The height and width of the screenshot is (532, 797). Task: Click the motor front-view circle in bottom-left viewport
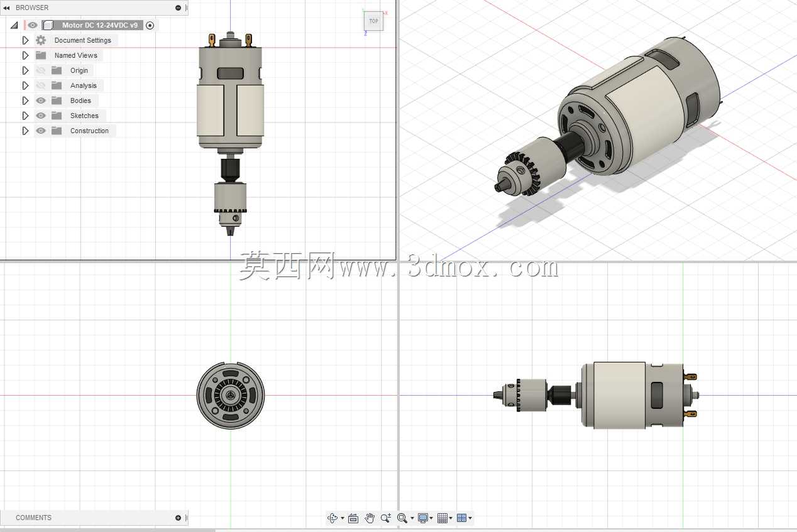click(231, 396)
